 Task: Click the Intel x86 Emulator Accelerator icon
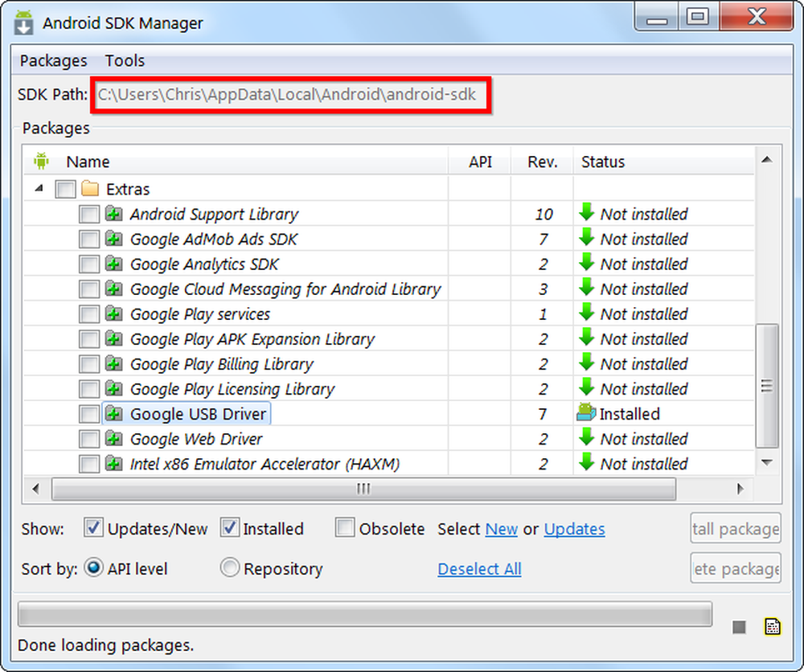tap(114, 463)
